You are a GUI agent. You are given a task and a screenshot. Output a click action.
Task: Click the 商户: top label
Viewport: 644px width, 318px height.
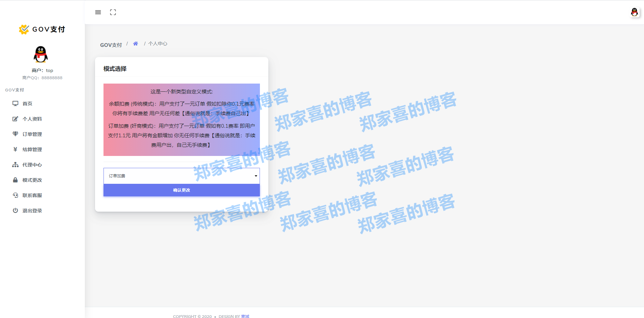42,70
